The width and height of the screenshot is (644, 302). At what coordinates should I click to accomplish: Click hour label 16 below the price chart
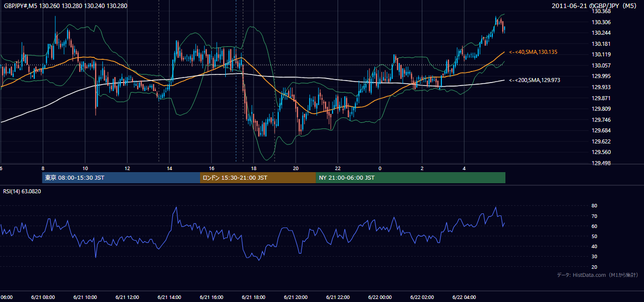tap(212, 168)
